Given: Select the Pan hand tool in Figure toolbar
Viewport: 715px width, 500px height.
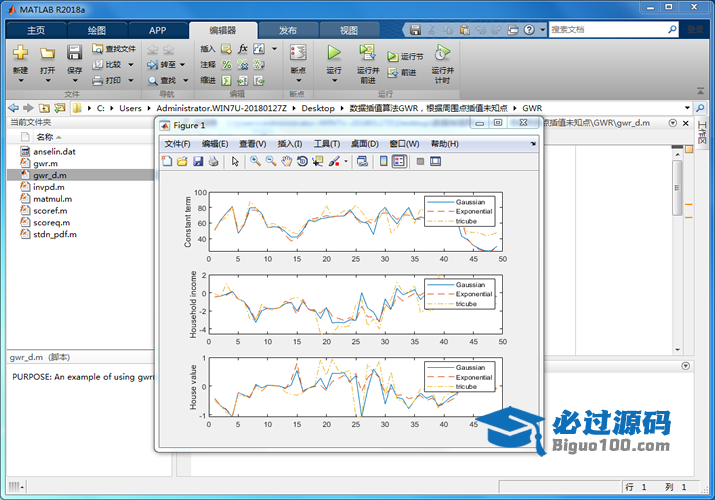Looking at the screenshot, I should coord(287,161).
